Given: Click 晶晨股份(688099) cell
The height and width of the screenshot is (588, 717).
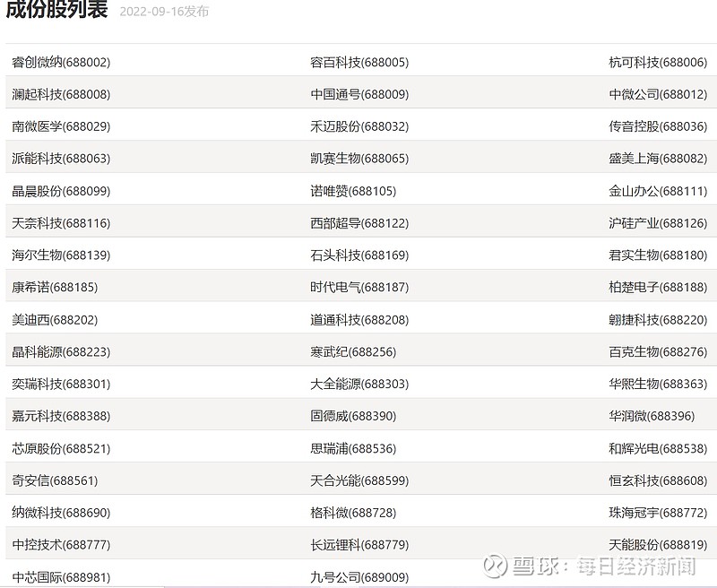Looking at the screenshot, I should (61, 191).
